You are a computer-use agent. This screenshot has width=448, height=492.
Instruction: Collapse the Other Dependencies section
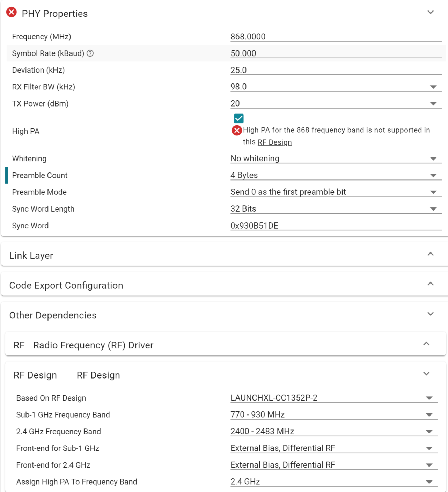(431, 314)
